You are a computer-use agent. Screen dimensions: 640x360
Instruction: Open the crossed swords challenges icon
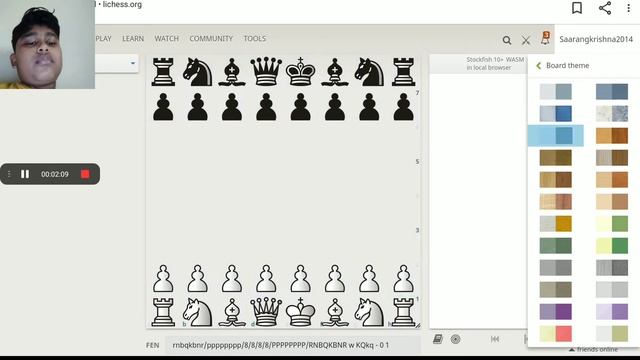pos(526,40)
